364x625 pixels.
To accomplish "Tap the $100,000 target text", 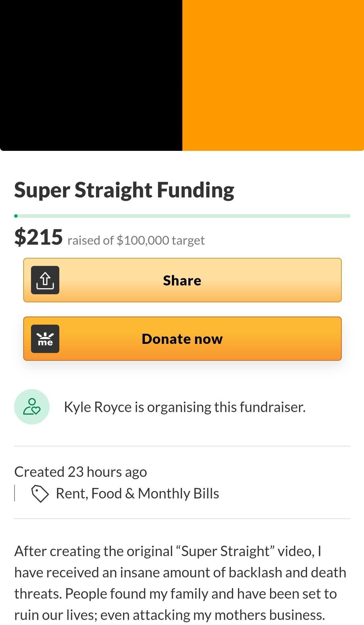I will click(x=160, y=240).
